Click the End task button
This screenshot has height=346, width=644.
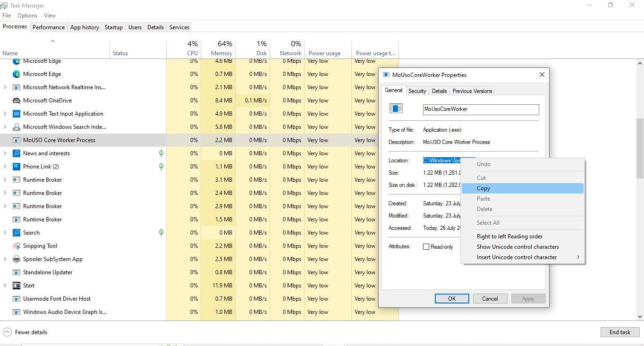620,332
